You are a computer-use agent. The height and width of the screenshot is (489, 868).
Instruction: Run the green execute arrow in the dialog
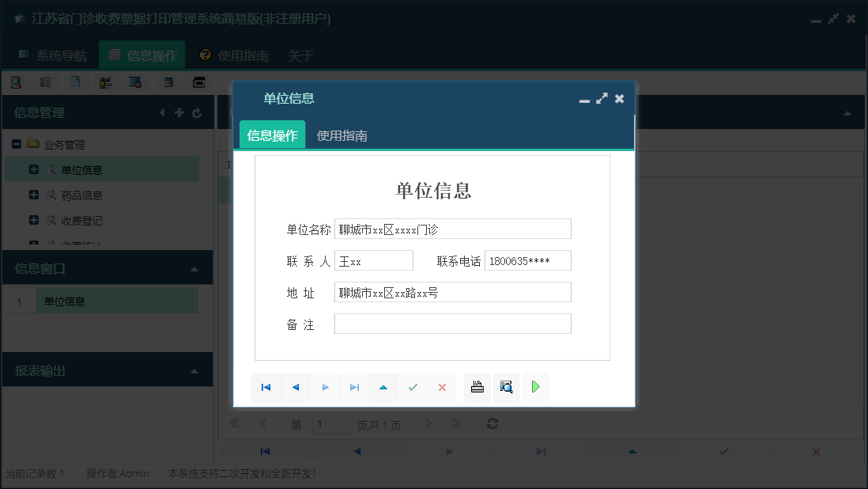point(535,387)
